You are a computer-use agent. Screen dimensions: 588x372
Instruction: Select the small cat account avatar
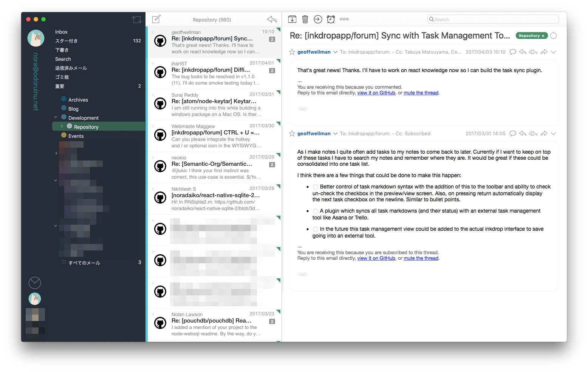pos(35,299)
